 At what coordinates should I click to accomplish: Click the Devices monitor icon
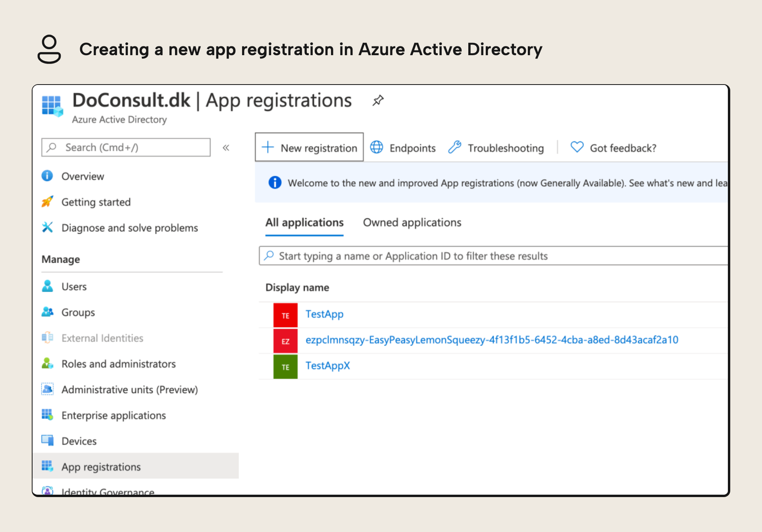click(x=47, y=440)
